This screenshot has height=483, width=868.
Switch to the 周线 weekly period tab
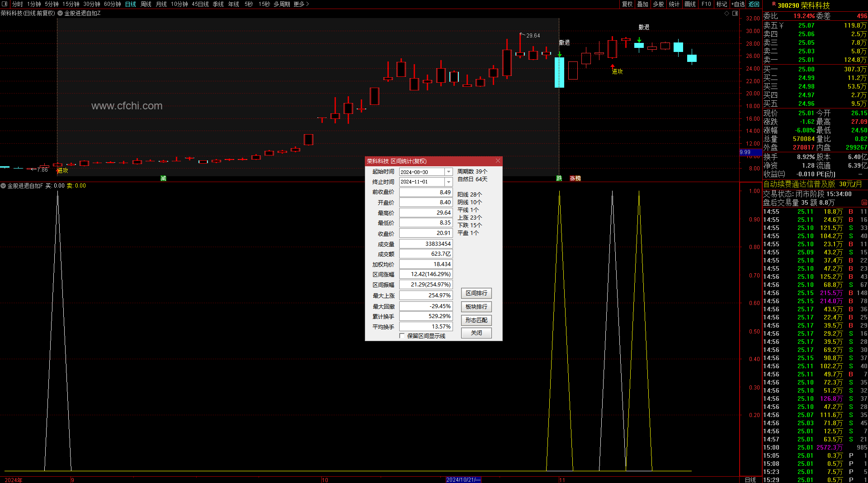tap(146, 4)
